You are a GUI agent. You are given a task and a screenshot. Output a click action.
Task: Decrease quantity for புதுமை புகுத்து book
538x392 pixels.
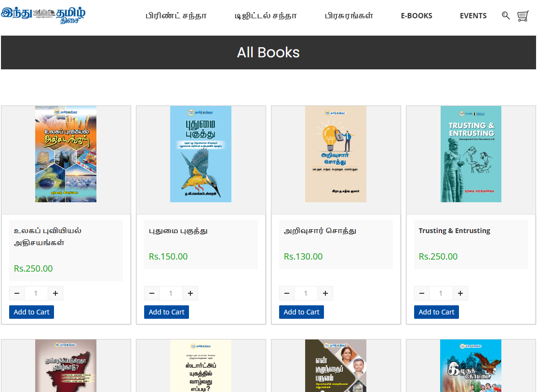pyautogui.click(x=152, y=293)
